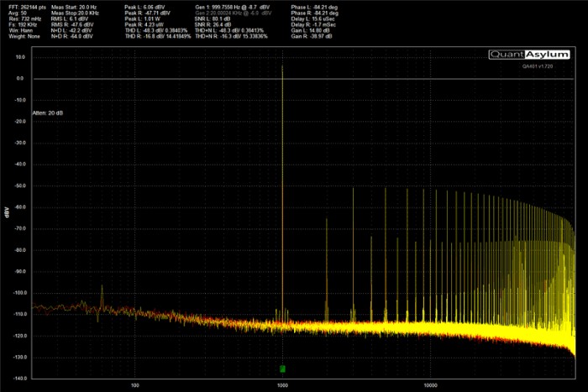The height and width of the screenshot is (392, 588).
Task: Select the 'Avg: 50' readout
Action: pyautogui.click(x=18, y=13)
